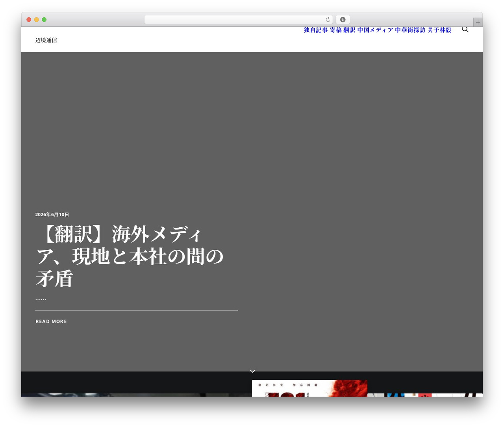Open the red book cover thumbnail
Viewport: 504px width, 427px height.
click(x=309, y=388)
